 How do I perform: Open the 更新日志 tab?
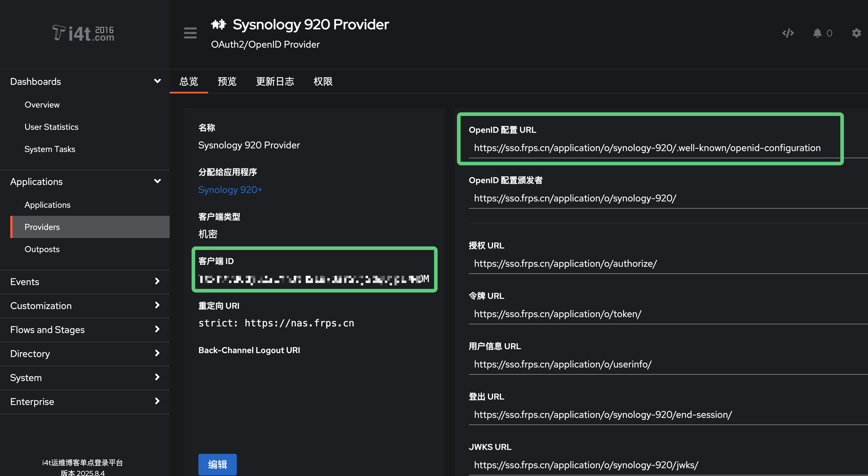[275, 82]
